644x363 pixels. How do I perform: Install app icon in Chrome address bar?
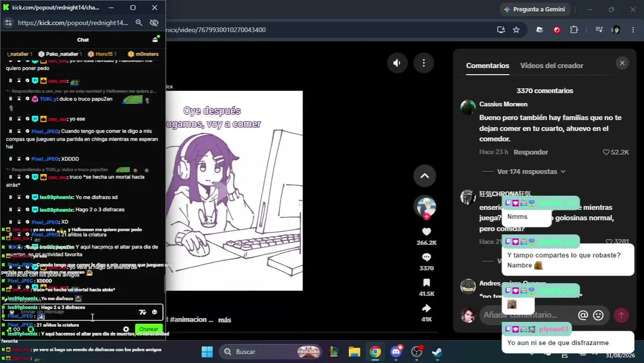[501, 30]
